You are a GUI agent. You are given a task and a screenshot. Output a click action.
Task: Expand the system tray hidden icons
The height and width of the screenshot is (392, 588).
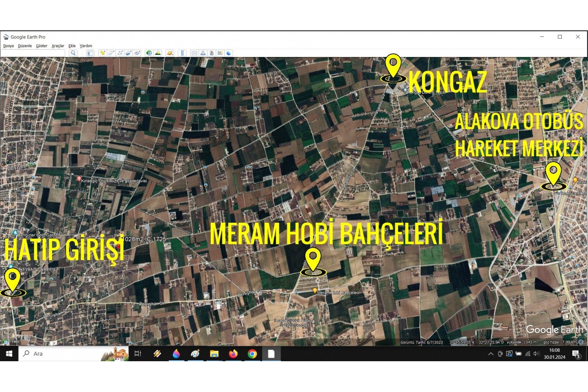(491, 354)
